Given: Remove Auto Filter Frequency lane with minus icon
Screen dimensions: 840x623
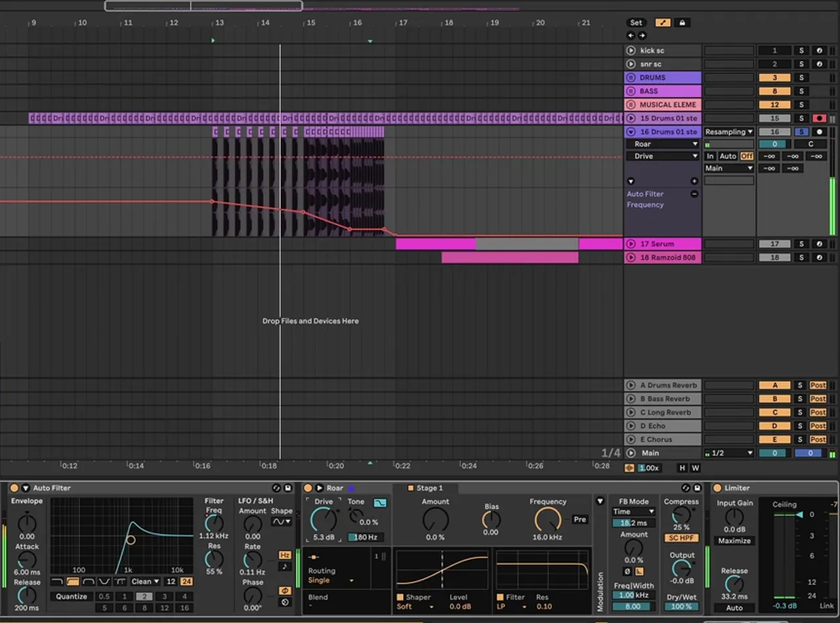Looking at the screenshot, I should pos(694,194).
